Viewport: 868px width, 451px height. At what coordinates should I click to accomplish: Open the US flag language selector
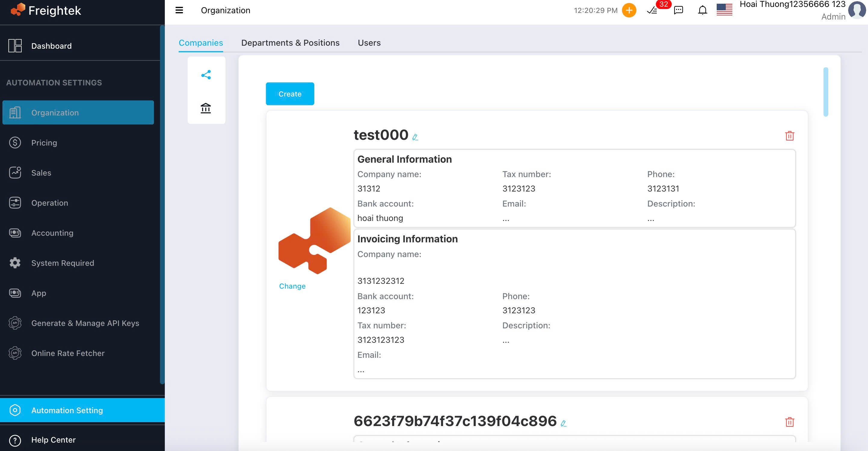[x=724, y=10]
